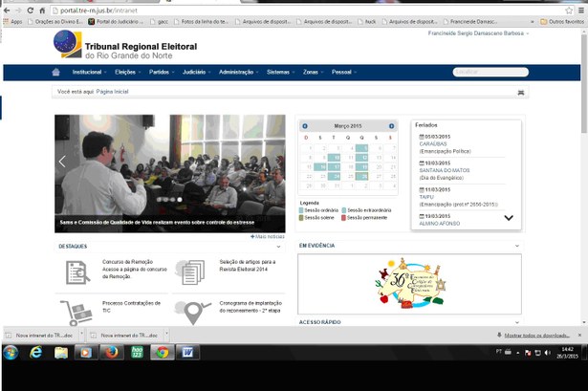Open Seleção de artigos Revista Eleitoral link

[x=248, y=266]
